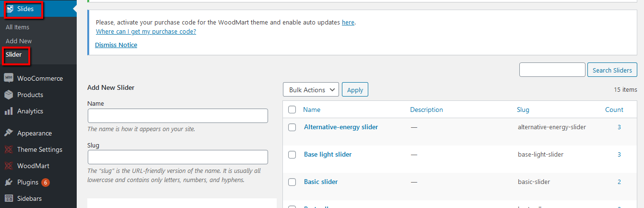Select the Basic slider row checkbox
Image resolution: width=644 pixels, height=208 pixels.
[x=292, y=182]
